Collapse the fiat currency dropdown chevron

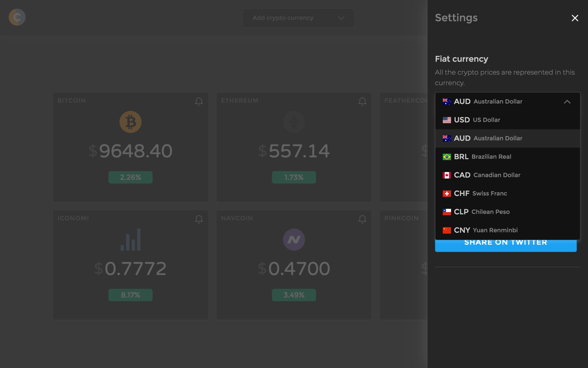pyautogui.click(x=567, y=102)
